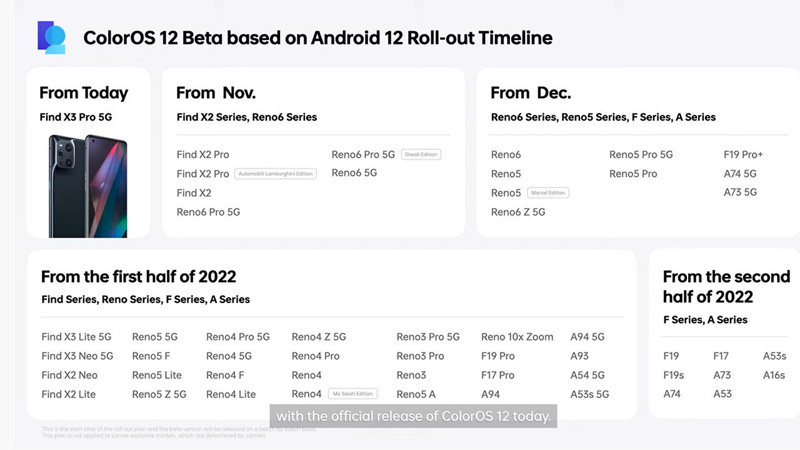Click the Diwali Edition badge
The height and width of the screenshot is (450, 800).
coord(421,154)
